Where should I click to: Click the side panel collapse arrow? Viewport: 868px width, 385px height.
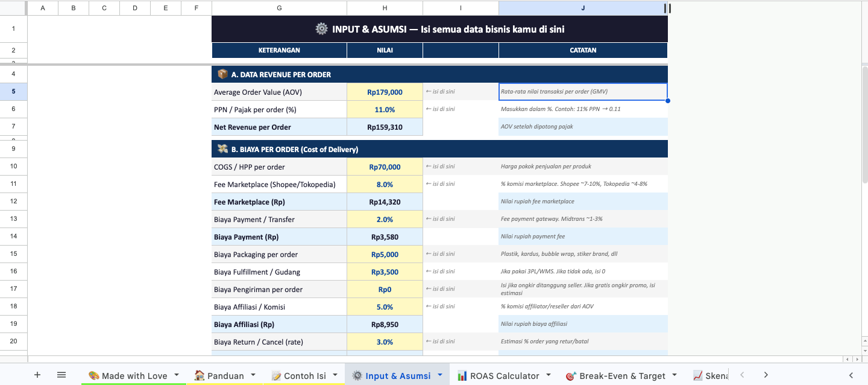coord(851,375)
